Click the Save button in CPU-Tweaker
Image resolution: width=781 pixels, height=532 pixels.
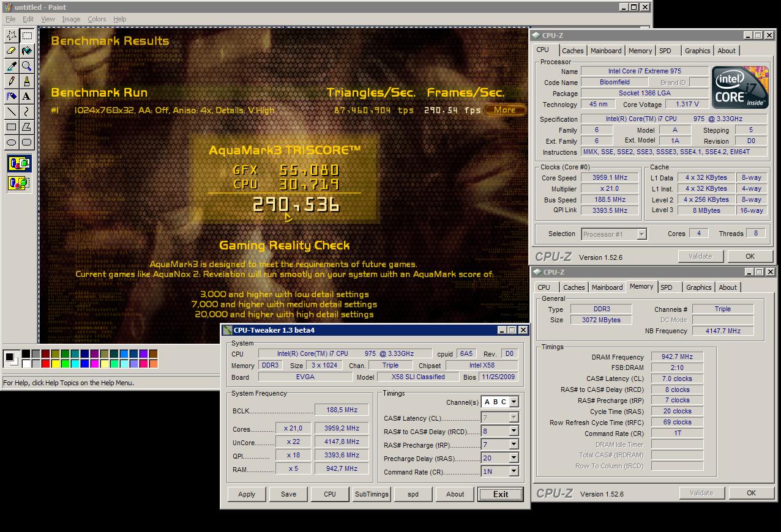coord(288,494)
